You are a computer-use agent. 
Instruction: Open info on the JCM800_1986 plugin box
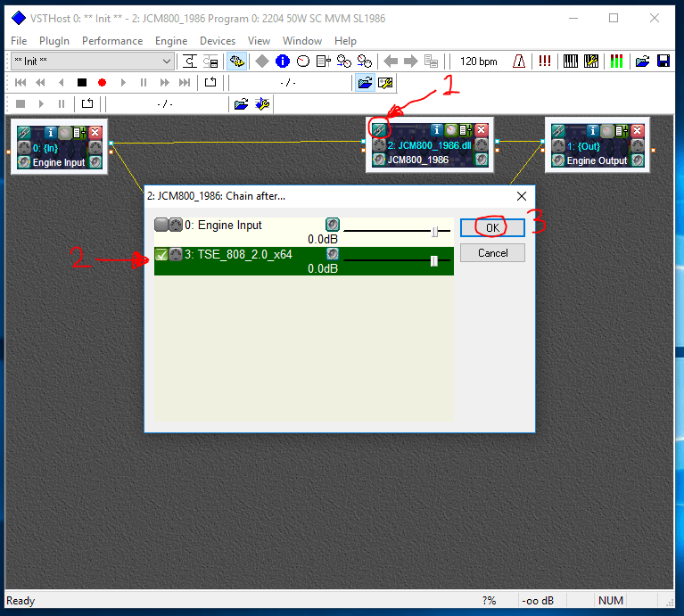(436, 129)
